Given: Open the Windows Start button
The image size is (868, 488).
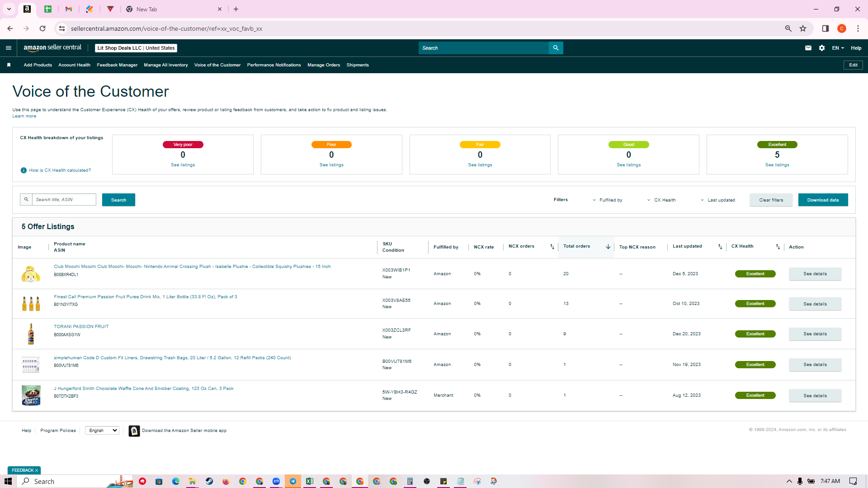Looking at the screenshot, I should coord(8,481).
